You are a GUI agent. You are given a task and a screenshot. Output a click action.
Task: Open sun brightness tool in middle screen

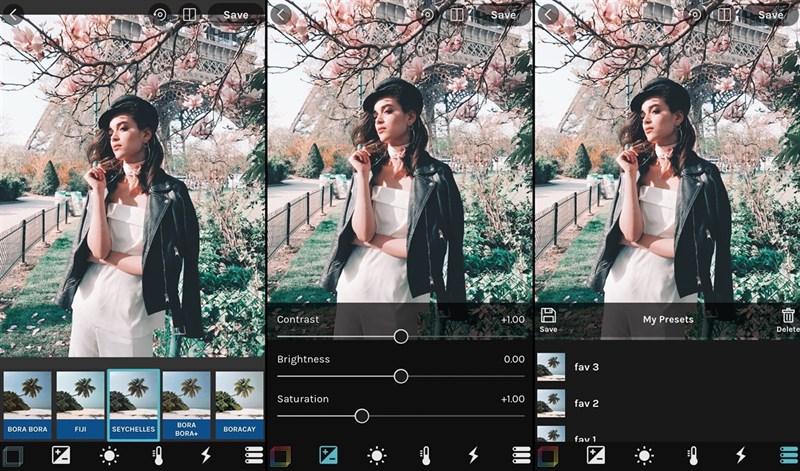click(x=377, y=455)
